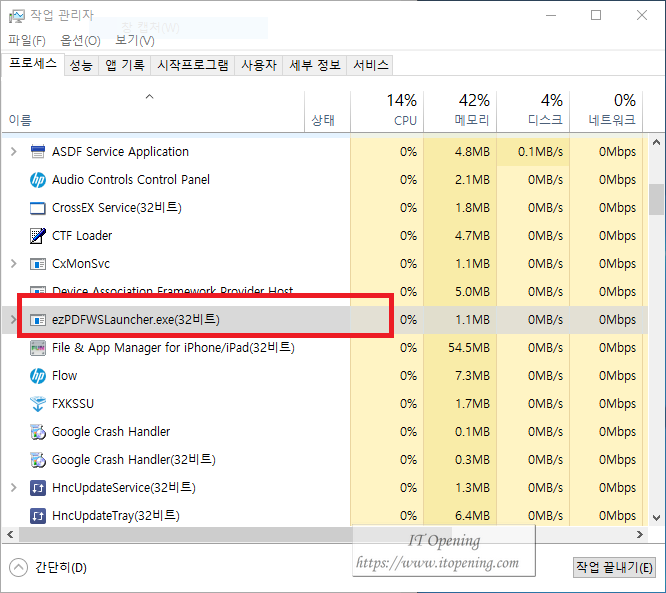Click the horizontal scrollbar right arrow

coord(640,534)
